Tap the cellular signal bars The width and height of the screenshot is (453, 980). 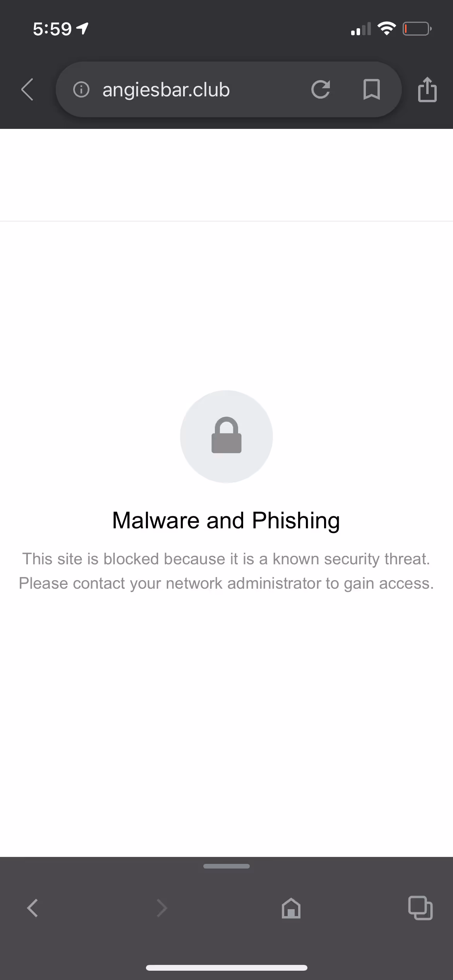(x=360, y=29)
